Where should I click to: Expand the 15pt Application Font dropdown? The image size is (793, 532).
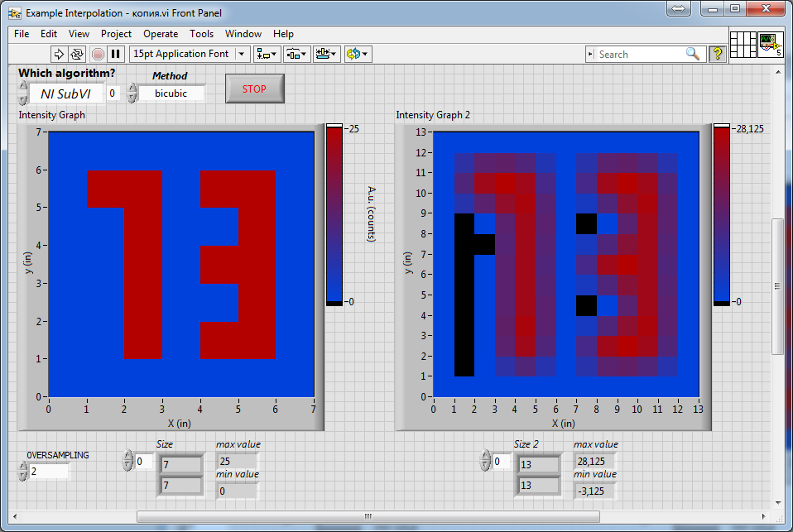(x=242, y=54)
